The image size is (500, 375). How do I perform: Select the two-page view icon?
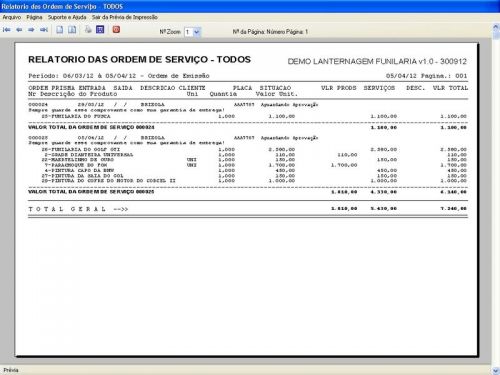(72, 30)
